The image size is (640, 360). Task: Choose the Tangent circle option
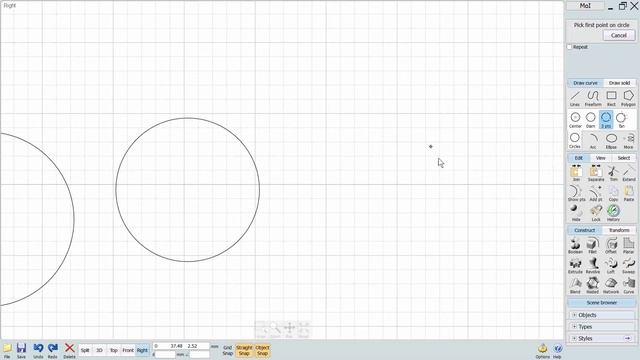[621, 120]
